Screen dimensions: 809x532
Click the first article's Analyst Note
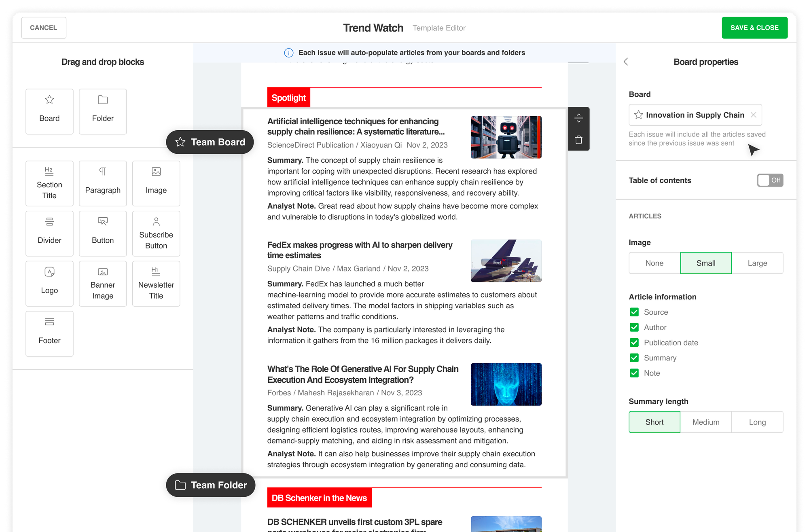pos(403,212)
